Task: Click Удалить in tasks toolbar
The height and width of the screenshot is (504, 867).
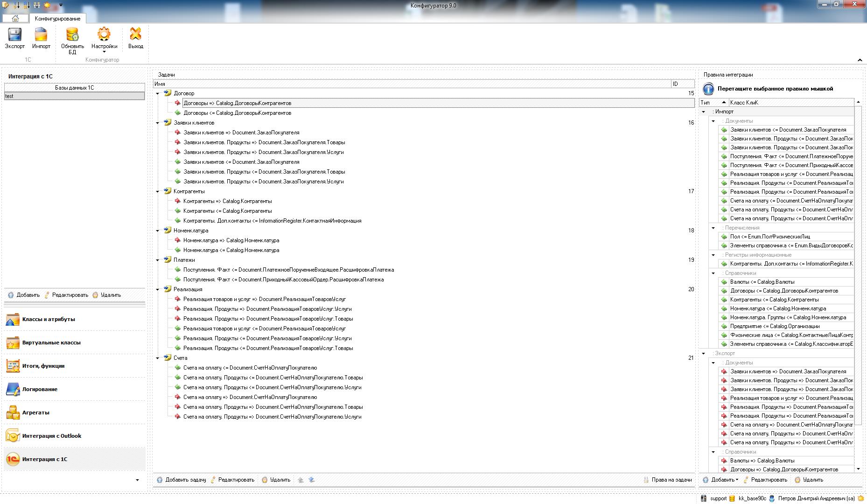Action: pos(276,480)
